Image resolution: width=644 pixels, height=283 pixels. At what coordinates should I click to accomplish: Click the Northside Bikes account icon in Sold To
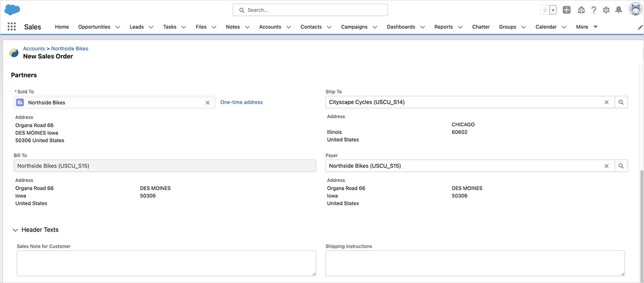[x=20, y=102]
